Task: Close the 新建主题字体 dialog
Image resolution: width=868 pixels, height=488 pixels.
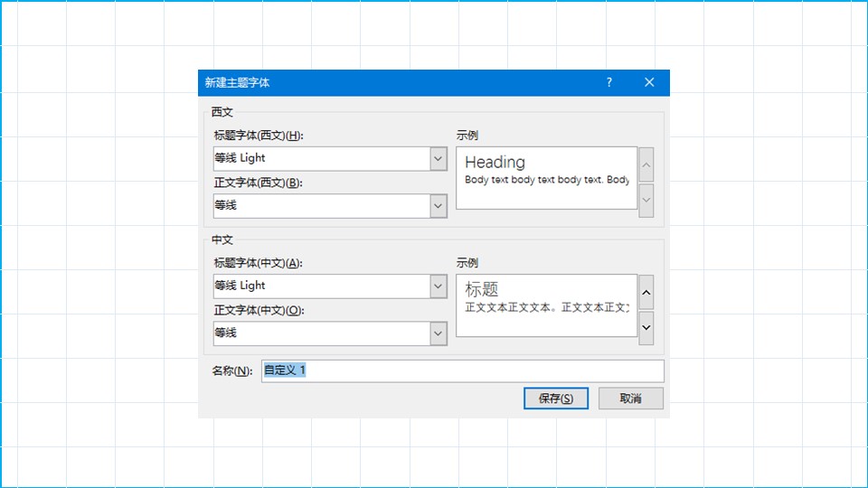Action: 649,82
